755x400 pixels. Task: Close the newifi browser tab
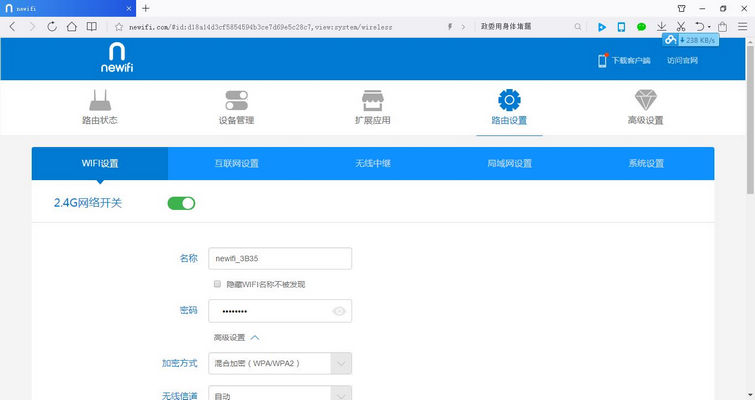pos(129,9)
